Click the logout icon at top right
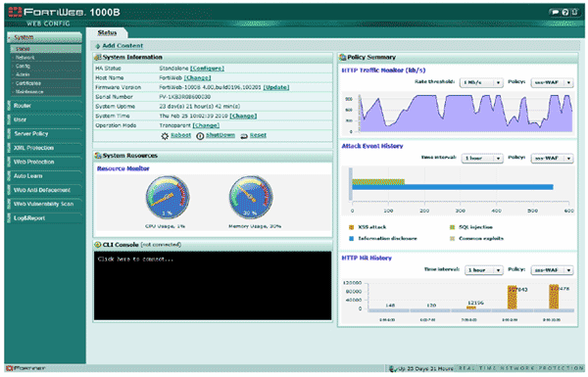Screen dimensions: 588x377 (574, 13)
